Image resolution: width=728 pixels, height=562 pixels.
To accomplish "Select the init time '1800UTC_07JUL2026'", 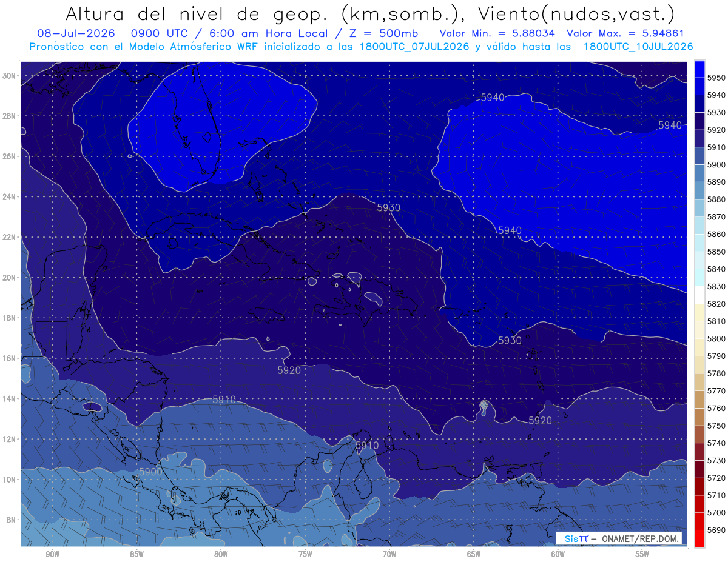I will click(414, 47).
